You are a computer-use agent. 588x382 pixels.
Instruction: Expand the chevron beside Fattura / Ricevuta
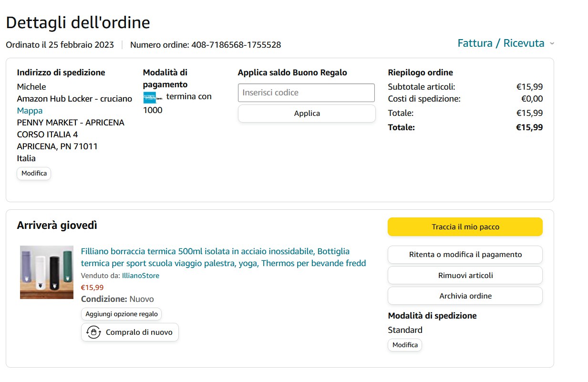(552, 43)
